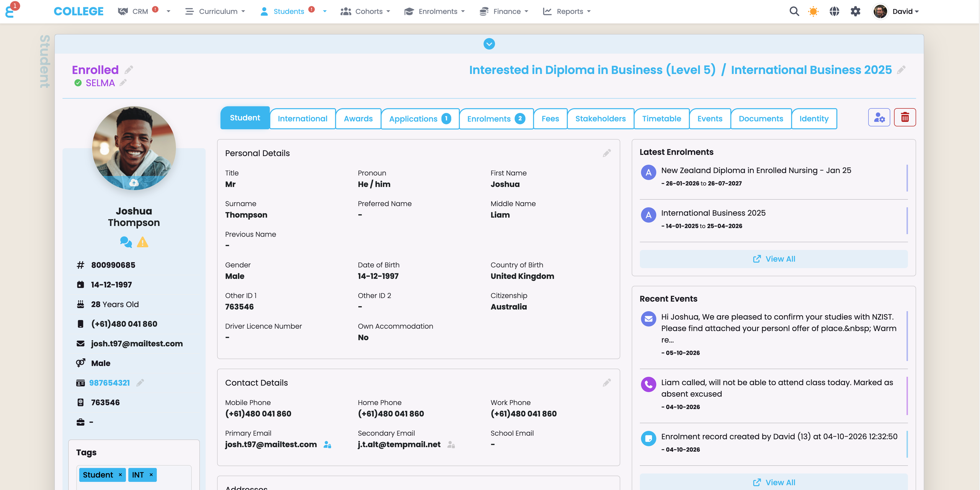Image resolution: width=980 pixels, height=490 pixels.
Task: Click the red delete student trash icon
Action: coord(905,117)
